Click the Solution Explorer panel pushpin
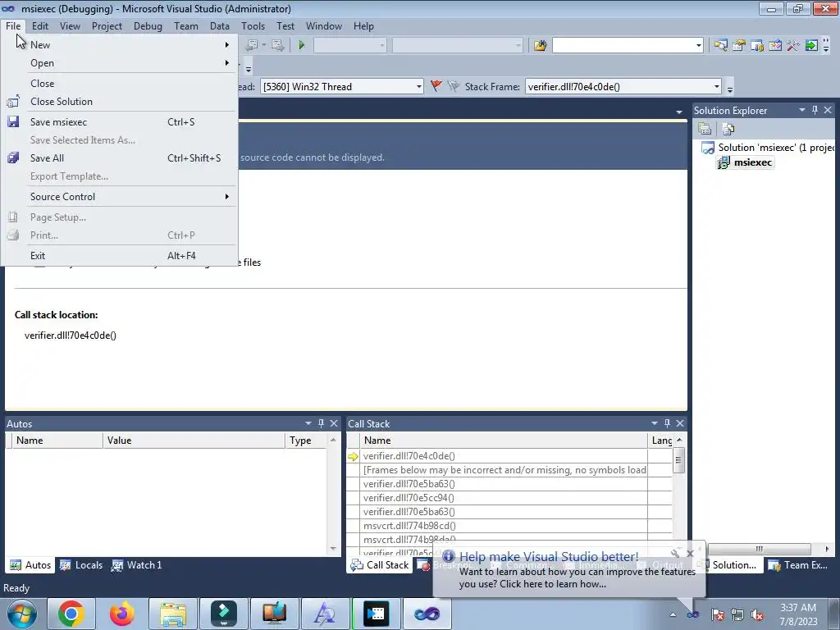Viewport: 840px width, 630px height. tap(815, 110)
